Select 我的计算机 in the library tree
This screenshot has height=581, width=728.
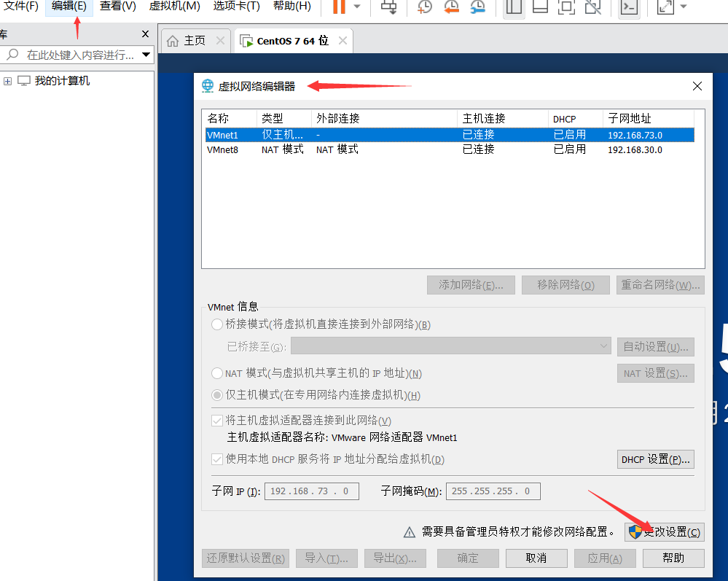click(62, 81)
